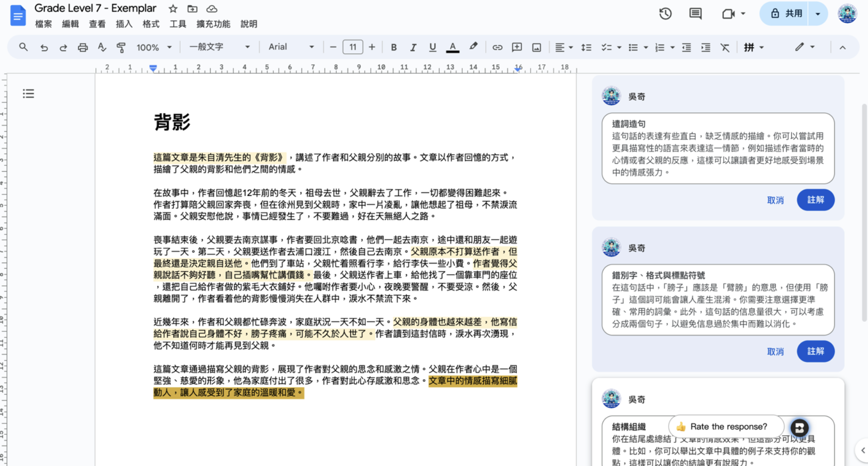The height and width of the screenshot is (466, 868).
Task: Click the font size input field
Action: pyautogui.click(x=353, y=47)
